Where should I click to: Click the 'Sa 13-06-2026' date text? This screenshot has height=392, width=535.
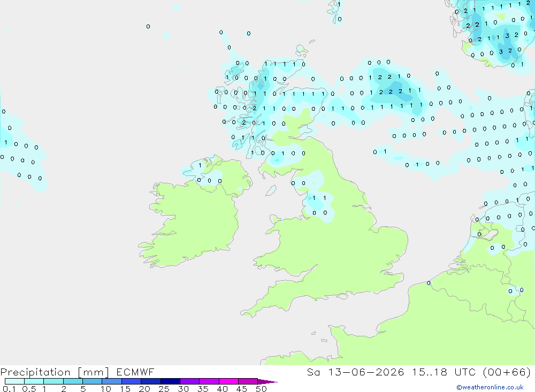356,372
